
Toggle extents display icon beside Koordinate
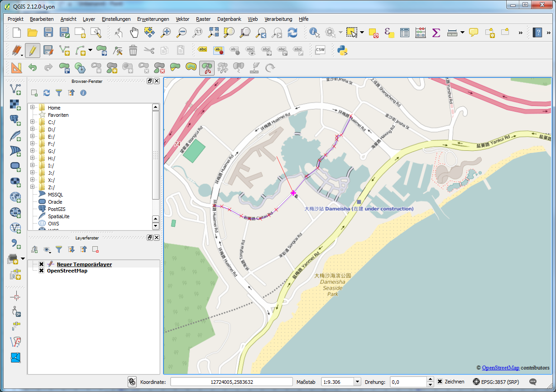coord(133,382)
